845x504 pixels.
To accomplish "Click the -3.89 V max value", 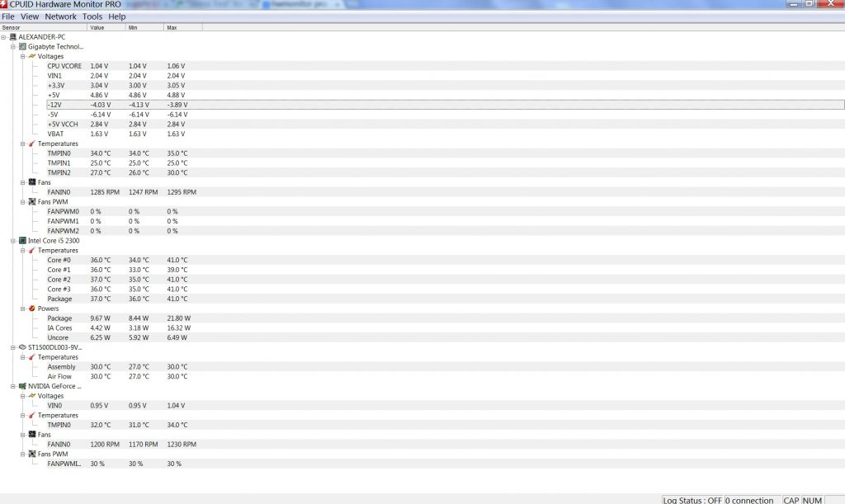I will point(177,105).
